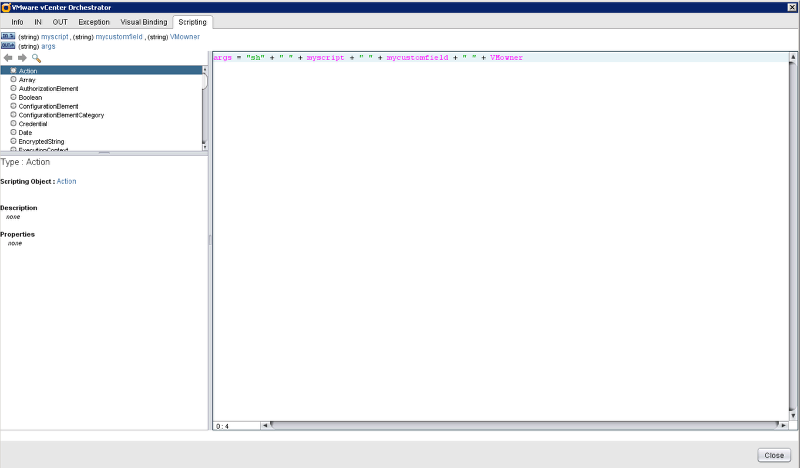Select ConfigurationElementCategory in the list
Image resolution: width=800 pixels, height=468 pixels.
tap(61, 115)
